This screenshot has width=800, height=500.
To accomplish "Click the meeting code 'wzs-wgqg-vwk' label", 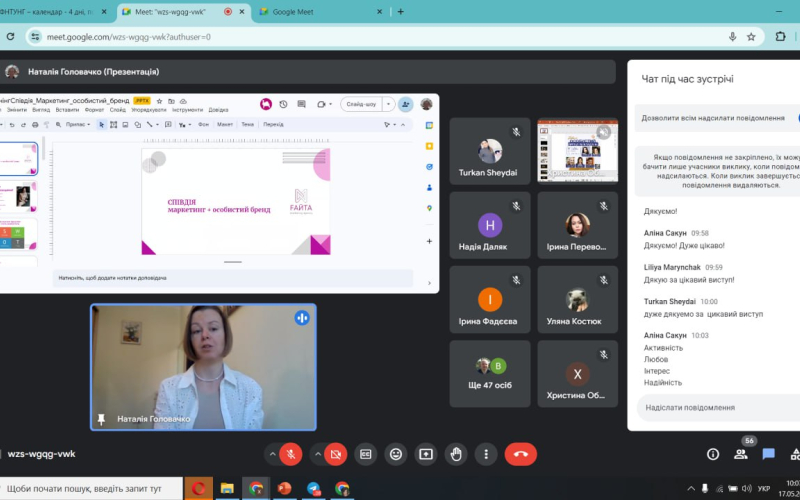I will pyautogui.click(x=41, y=454).
